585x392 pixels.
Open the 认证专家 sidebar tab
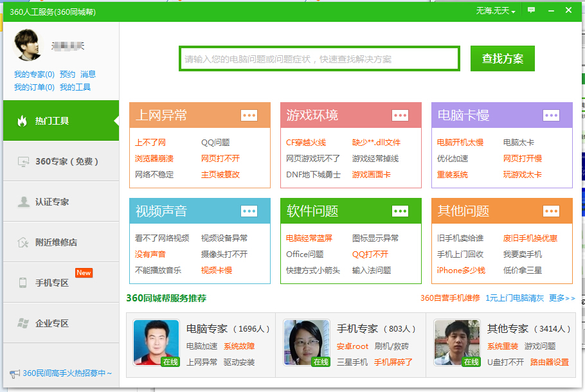tap(61, 202)
